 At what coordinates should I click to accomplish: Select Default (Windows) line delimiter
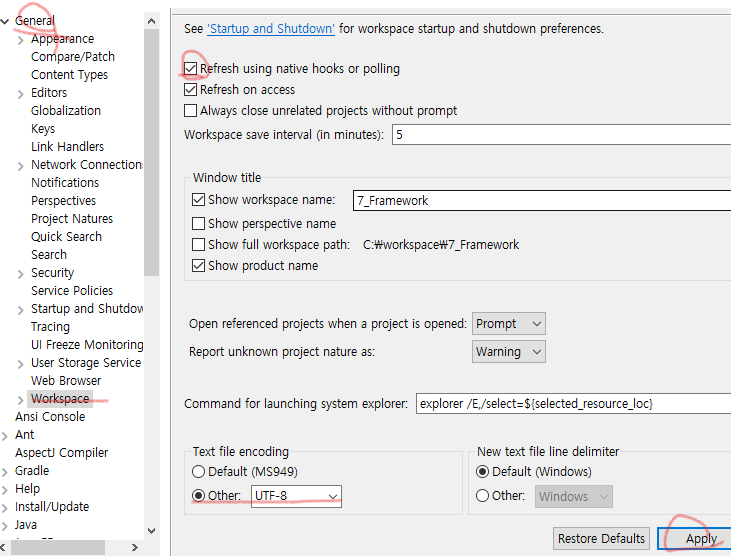tap(483, 472)
